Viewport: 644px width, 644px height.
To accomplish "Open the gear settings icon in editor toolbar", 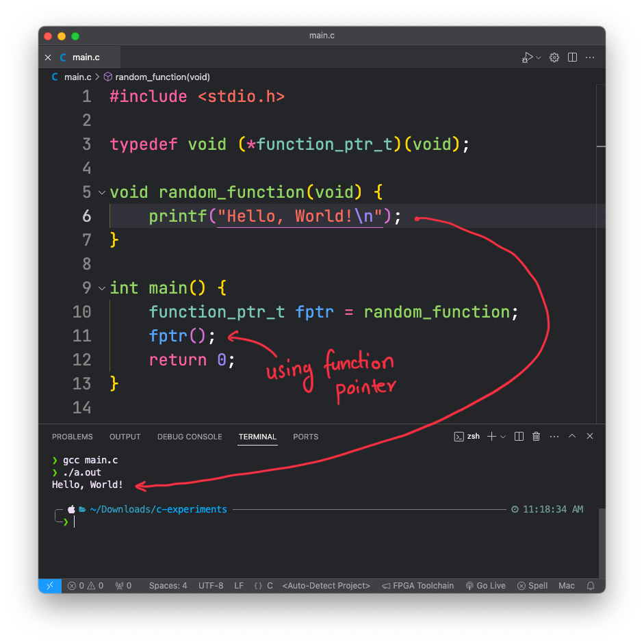I will (555, 57).
